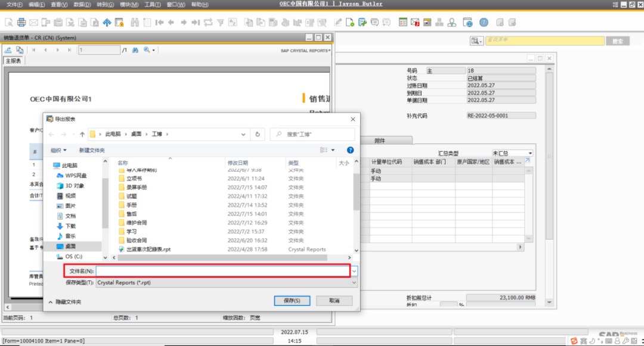The width and height of the screenshot is (644, 346).
Task: Go up one folder level arrow
Action: [82, 134]
